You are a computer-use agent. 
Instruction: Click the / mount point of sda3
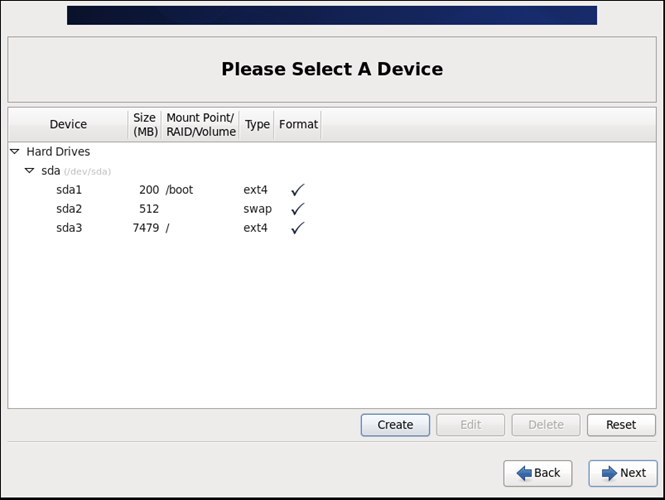coord(168,228)
